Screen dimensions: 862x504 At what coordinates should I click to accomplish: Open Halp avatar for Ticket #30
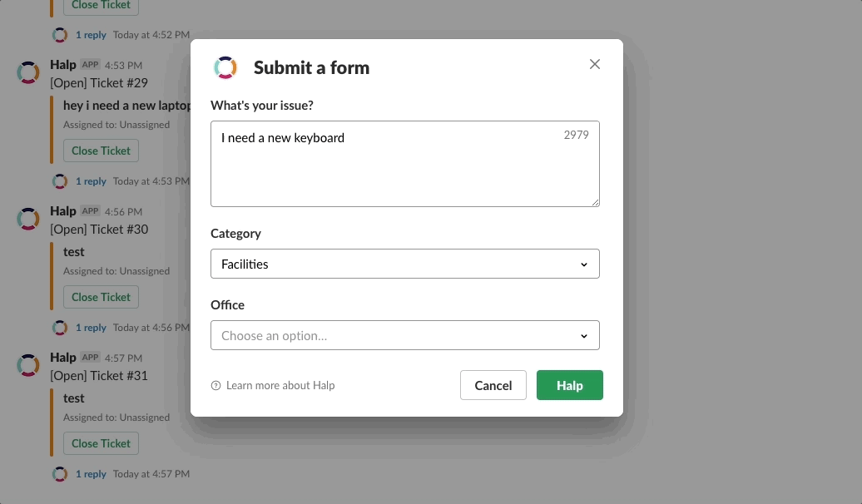coord(28,219)
